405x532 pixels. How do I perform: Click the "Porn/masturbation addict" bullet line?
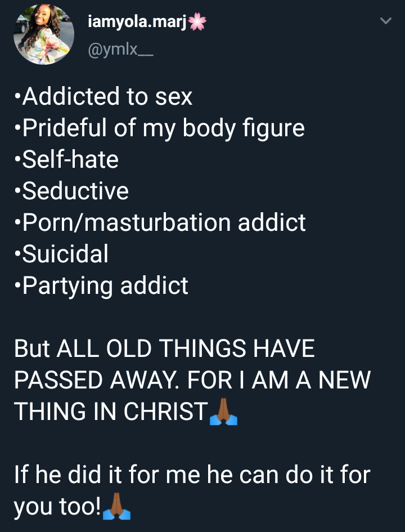[x=160, y=223]
